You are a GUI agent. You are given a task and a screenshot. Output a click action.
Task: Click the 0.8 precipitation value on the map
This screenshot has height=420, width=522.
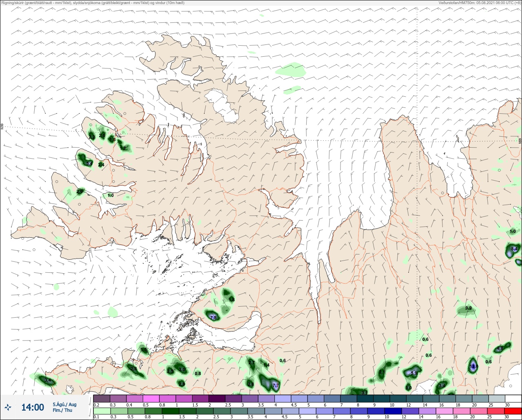pyautogui.click(x=198, y=374)
